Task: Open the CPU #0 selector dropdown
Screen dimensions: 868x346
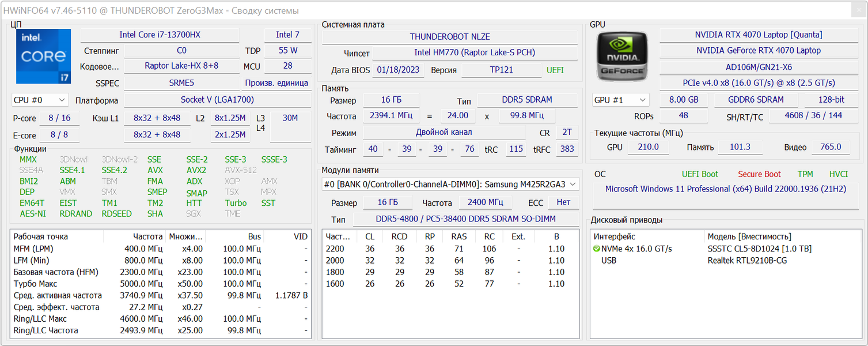Action: coord(40,100)
